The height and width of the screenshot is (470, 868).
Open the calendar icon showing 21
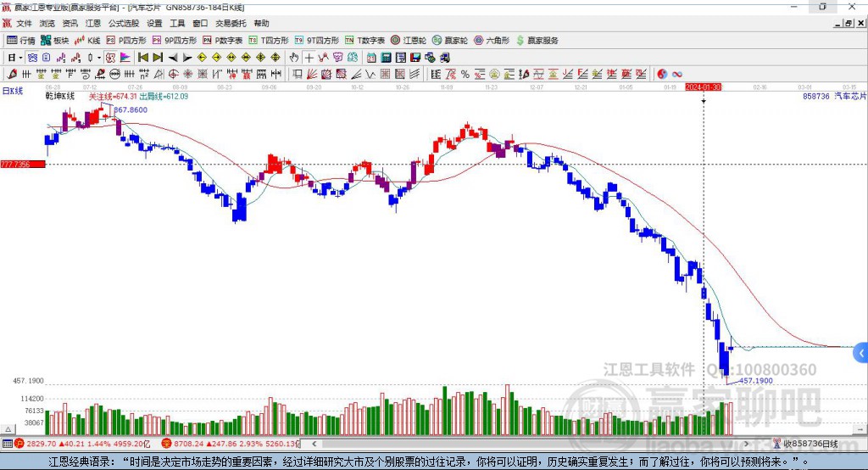coord(371,58)
